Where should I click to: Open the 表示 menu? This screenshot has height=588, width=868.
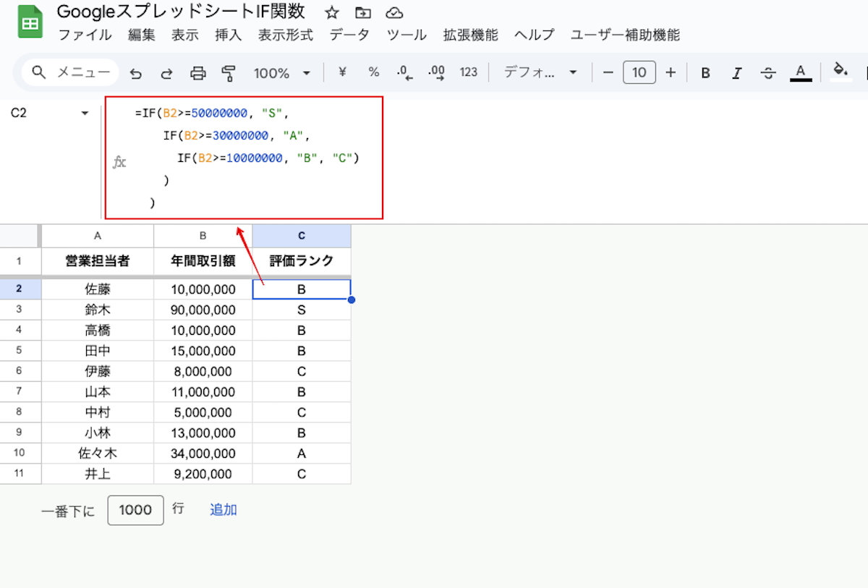tap(185, 35)
